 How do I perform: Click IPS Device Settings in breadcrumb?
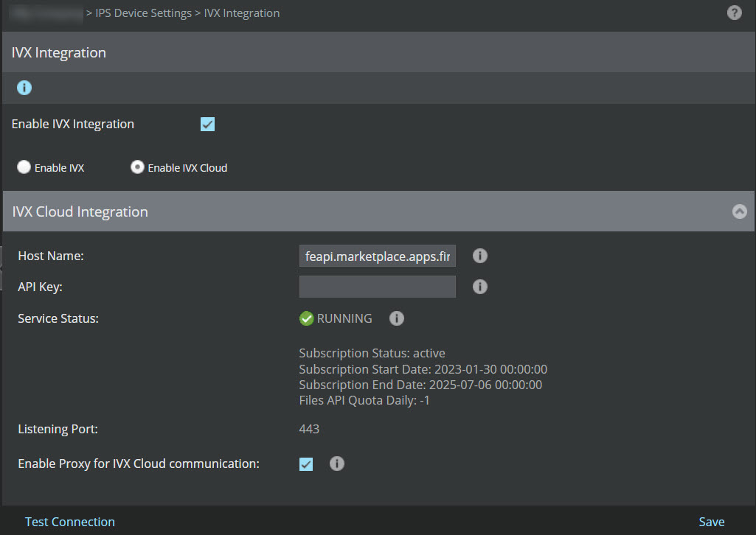[x=143, y=13]
